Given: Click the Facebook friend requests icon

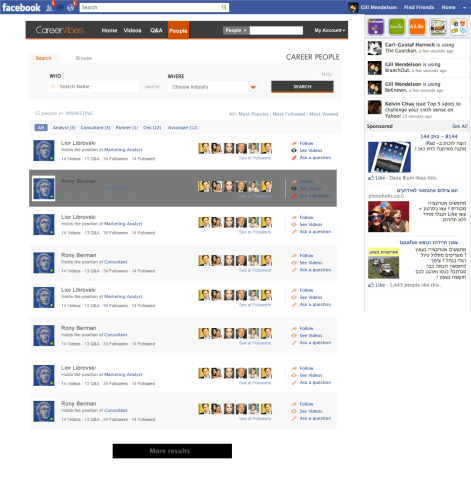Looking at the screenshot, I should 49,7.
